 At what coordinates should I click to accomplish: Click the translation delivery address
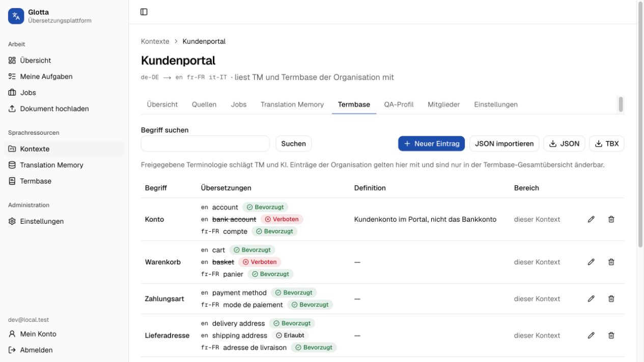(239, 323)
